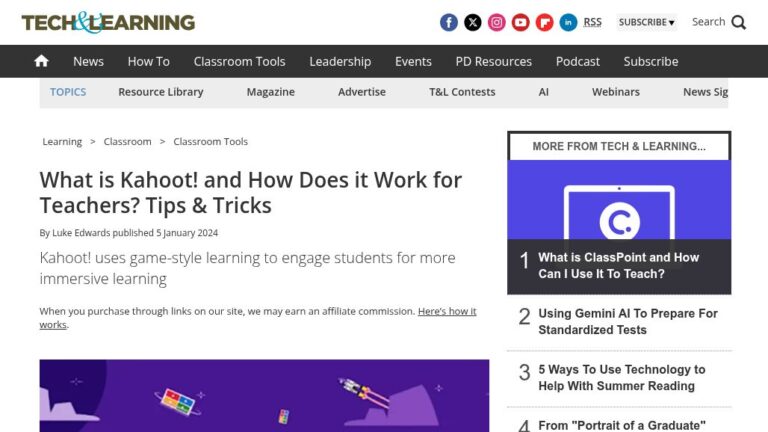Open the Leadership menu item
The width and height of the screenshot is (768, 432).
[x=340, y=61]
